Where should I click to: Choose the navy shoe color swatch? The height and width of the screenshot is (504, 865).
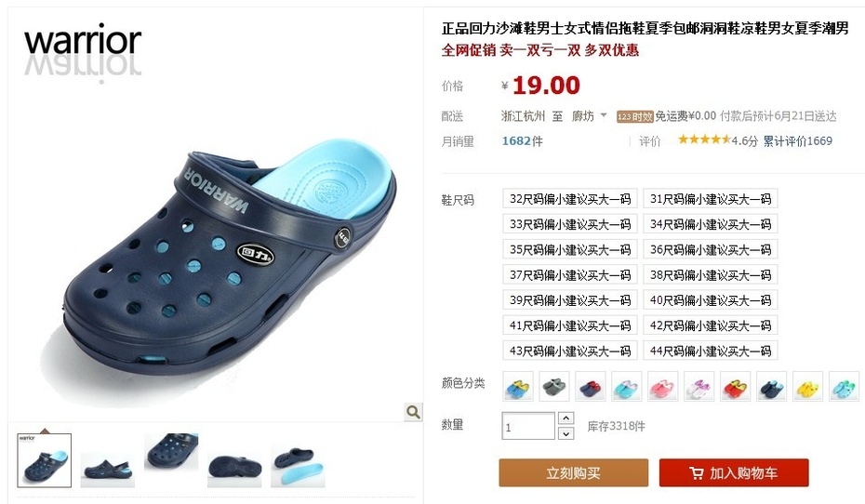click(x=771, y=386)
